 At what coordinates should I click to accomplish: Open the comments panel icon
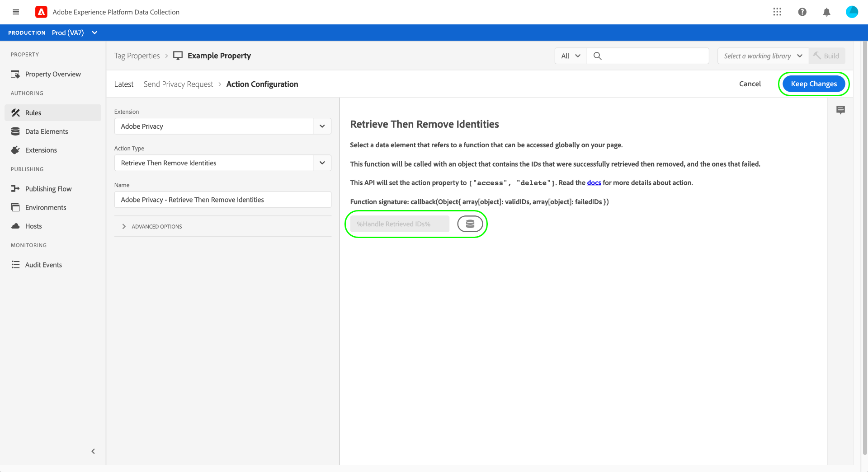[x=840, y=110]
